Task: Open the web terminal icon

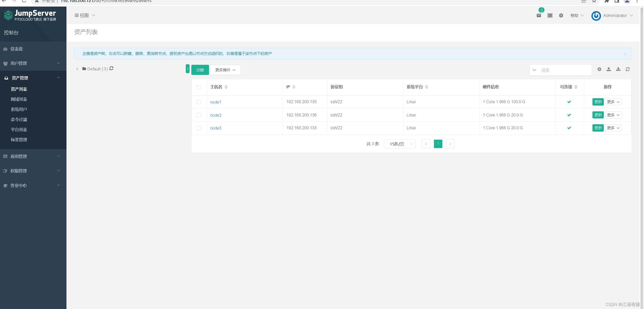Action: (x=550, y=15)
